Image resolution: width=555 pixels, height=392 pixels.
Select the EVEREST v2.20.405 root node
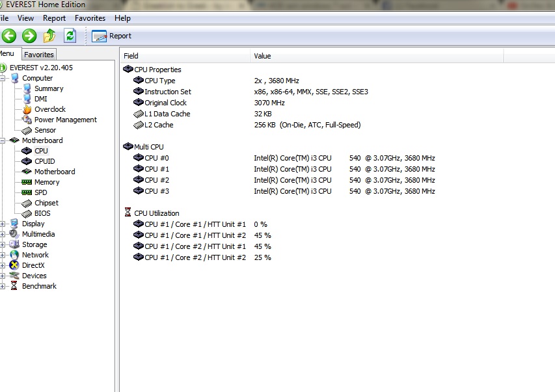coord(41,68)
